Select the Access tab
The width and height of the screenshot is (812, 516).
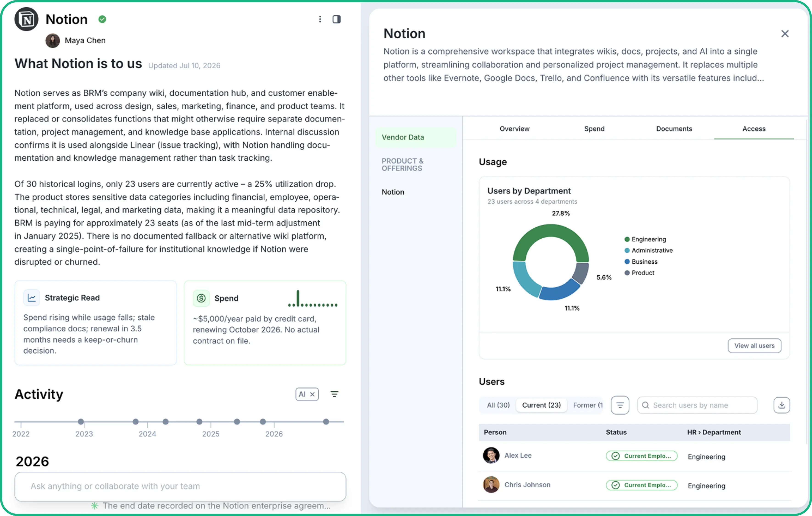click(x=754, y=128)
